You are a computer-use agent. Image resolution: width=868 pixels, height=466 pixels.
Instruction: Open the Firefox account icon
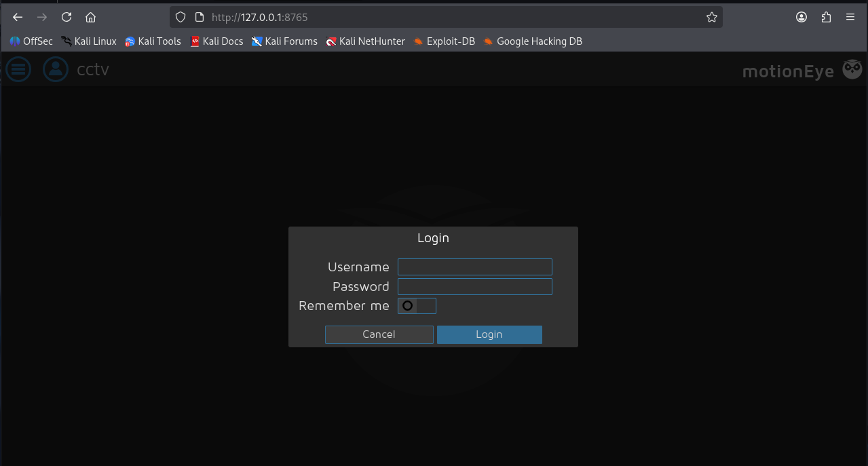[x=801, y=17]
